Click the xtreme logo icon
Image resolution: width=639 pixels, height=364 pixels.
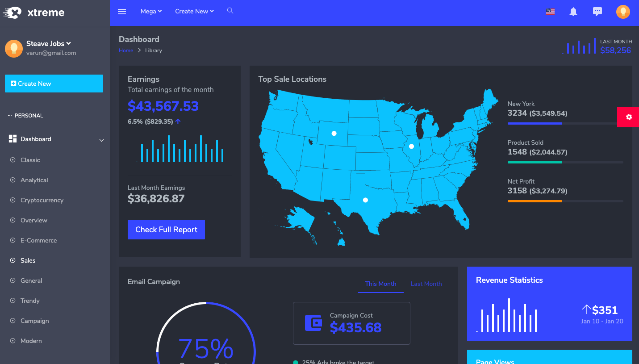click(x=12, y=13)
